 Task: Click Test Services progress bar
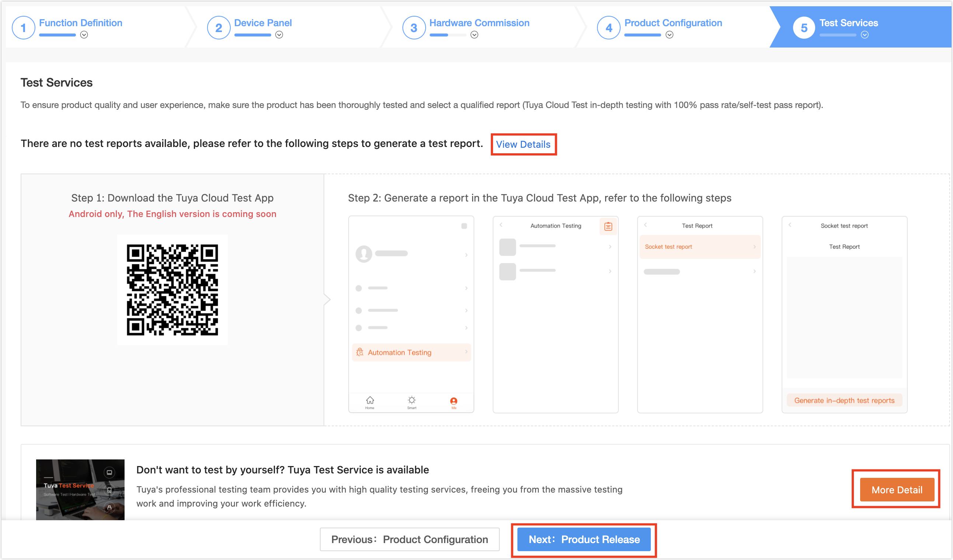pos(838,35)
